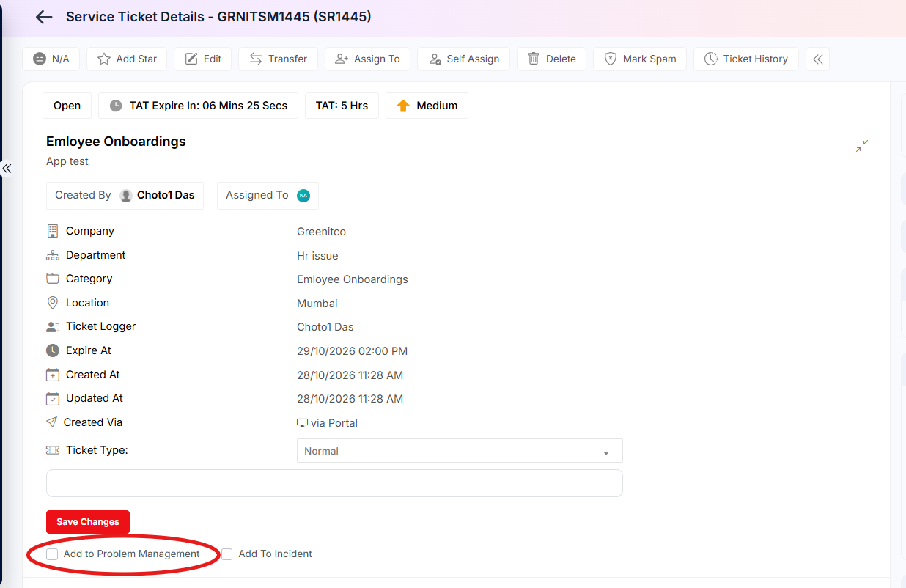Screen dimensions: 906x588
Task: Click the Department hierarchy icon
Action: [x=52, y=255]
